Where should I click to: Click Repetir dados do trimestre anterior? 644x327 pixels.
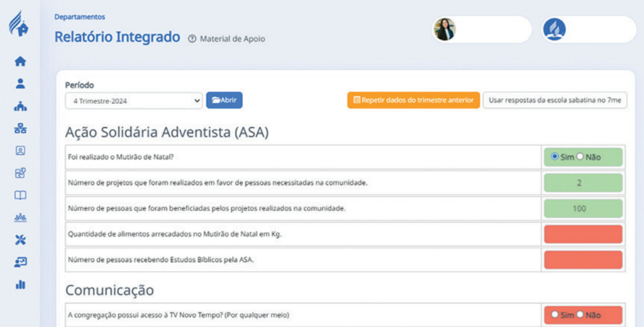[413, 101]
